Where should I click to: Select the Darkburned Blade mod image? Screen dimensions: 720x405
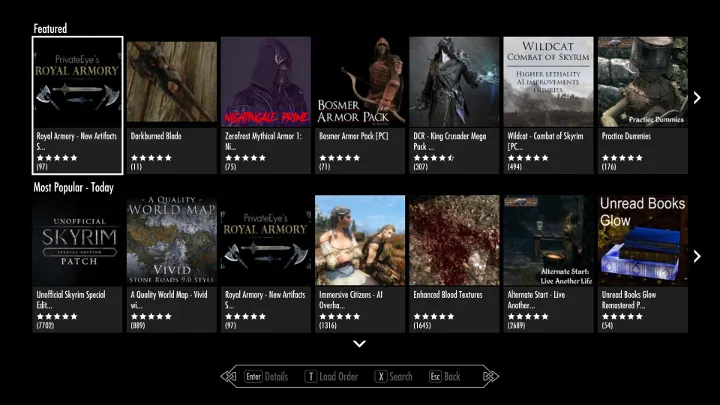(172, 82)
